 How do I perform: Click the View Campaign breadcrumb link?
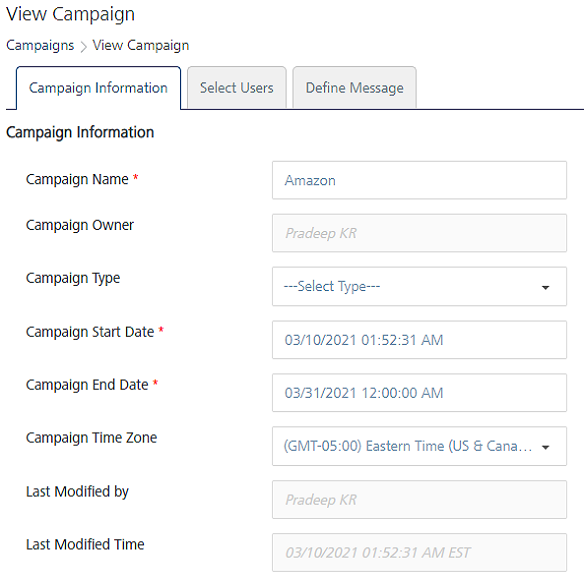click(141, 45)
